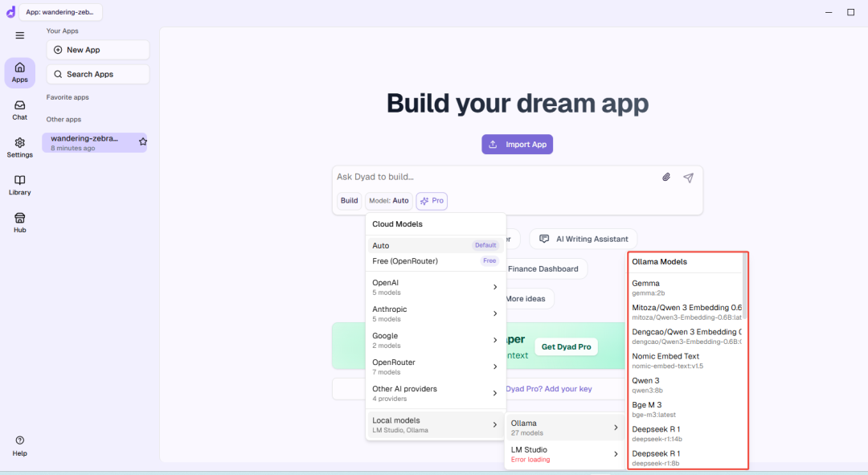Click the Favorite apps label

[68, 97]
